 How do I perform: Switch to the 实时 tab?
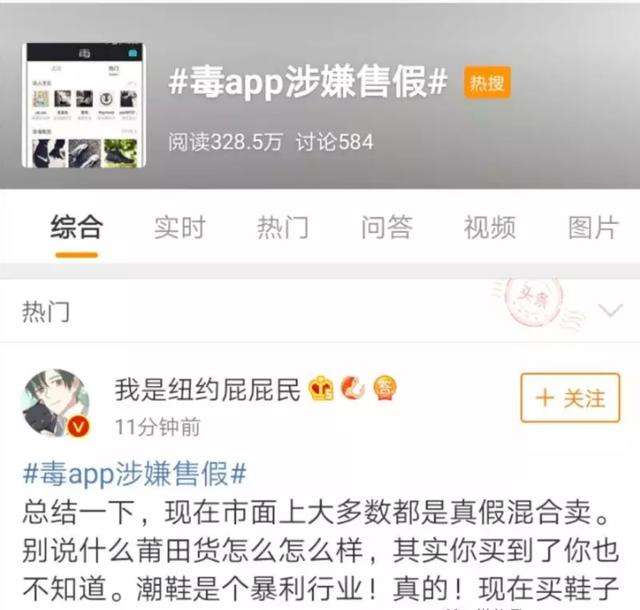[180, 227]
